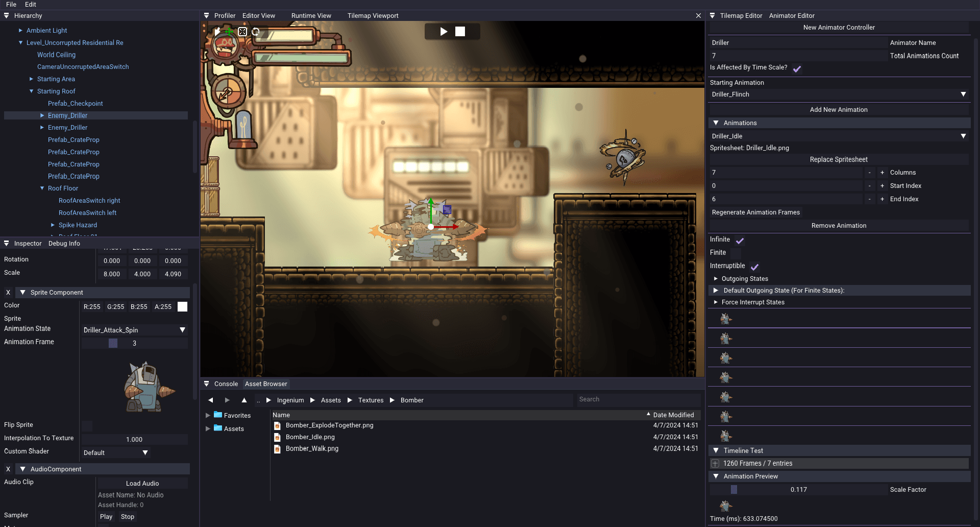The height and width of the screenshot is (527, 980).
Task: Select the green move gizmo tool
Action: pos(229,32)
